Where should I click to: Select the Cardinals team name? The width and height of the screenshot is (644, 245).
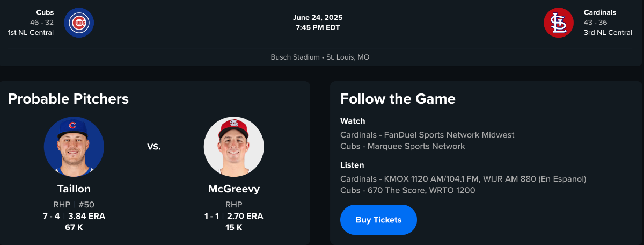pyautogui.click(x=600, y=12)
